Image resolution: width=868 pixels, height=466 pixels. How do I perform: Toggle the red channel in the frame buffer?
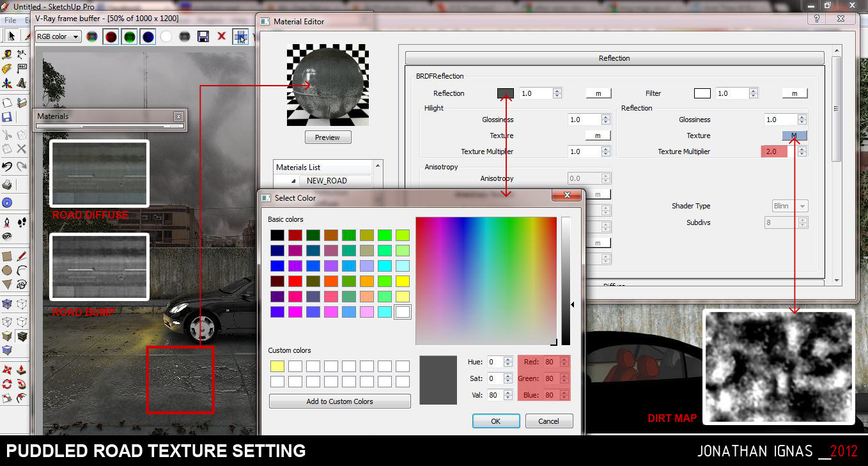pos(111,36)
